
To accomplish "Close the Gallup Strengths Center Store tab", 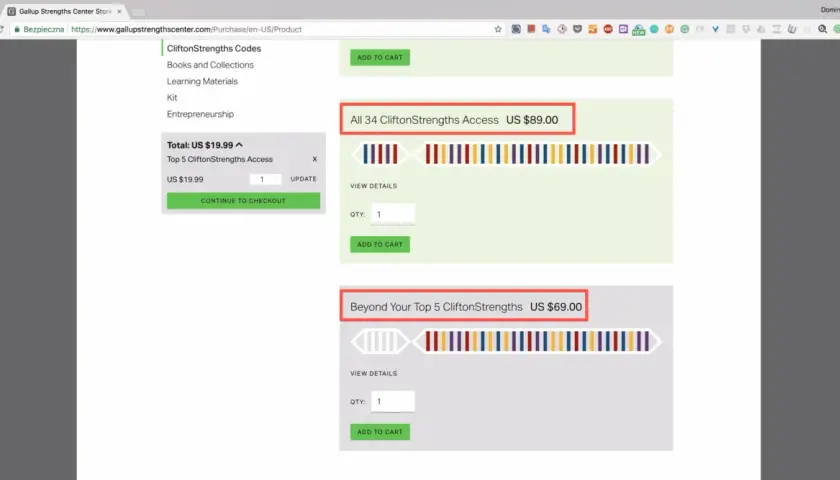I will click(119, 11).
